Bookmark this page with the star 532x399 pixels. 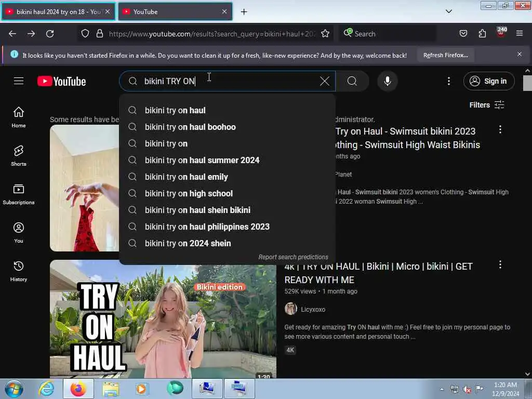325,34
